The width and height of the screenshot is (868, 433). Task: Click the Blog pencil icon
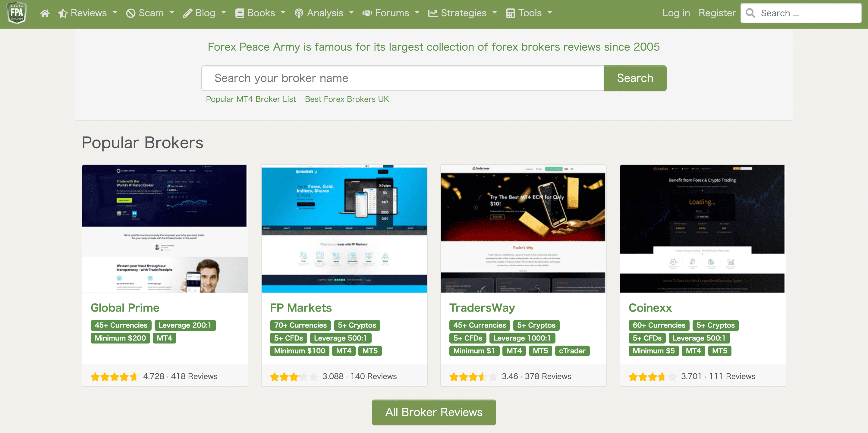click(x=187, y=13)
